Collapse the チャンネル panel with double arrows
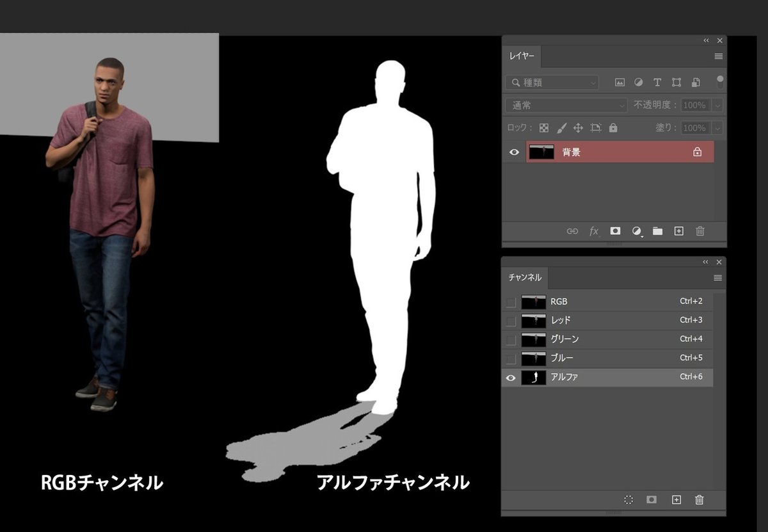 pyautogui.click(x=706, y=262)
